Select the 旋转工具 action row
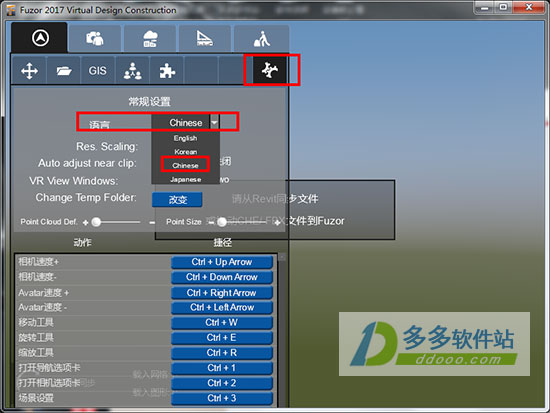The height and width of the screenshot is (413, 550). click(93, 338)
